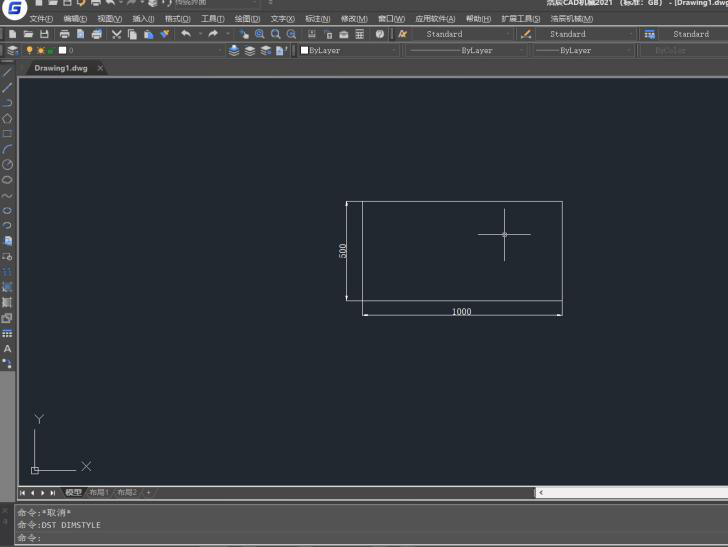Screen dimensions: 728x547
Task: Switch to the 布局2 tab
Action: pyautogui.click(x=127, y=492)
